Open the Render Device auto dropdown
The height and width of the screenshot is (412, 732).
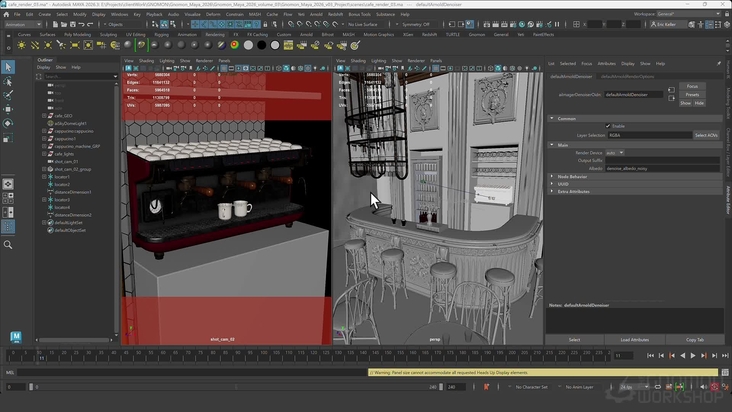coord(614,153)
